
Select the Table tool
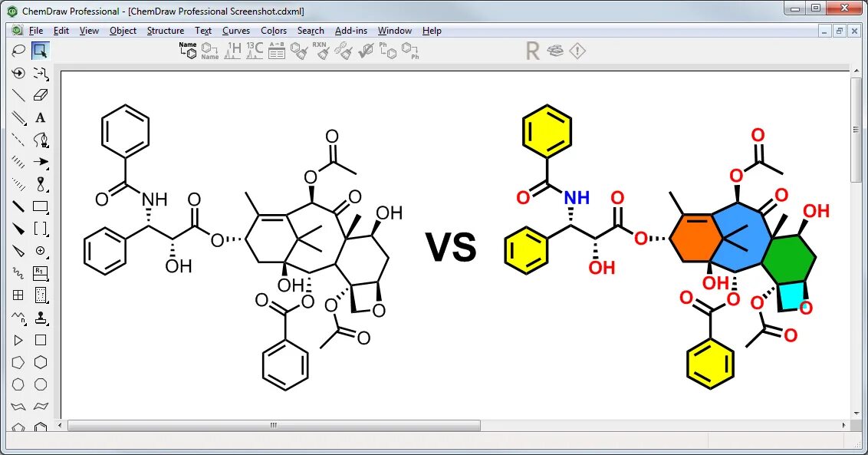pos(18,295)
